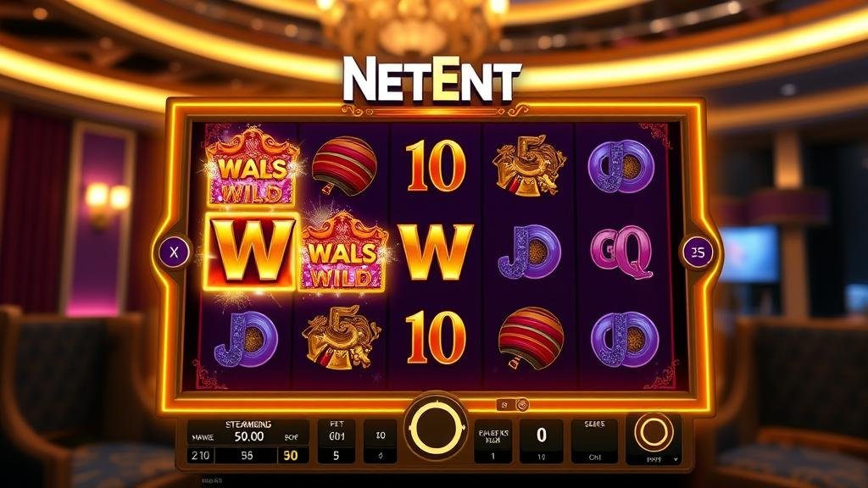The height and width of the screenshot is (488, 868).
Task: Select the purple 25 circle on right frame
Action: tap(698, 252)
